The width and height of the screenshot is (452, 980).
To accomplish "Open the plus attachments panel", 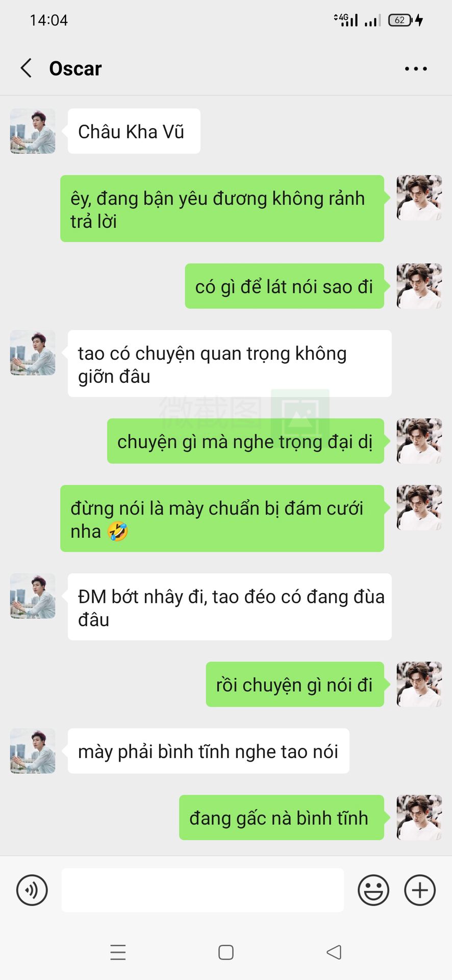I will [x=420, y=890].
